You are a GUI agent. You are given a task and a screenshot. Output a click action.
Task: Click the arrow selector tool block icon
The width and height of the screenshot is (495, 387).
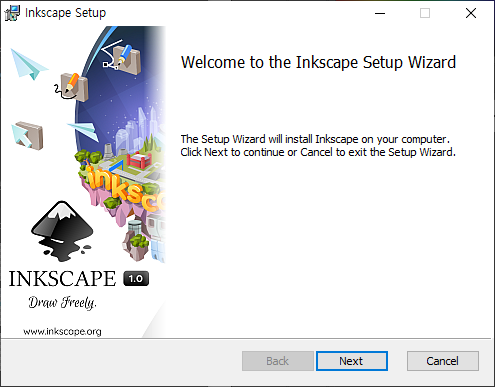coord(28,135)
